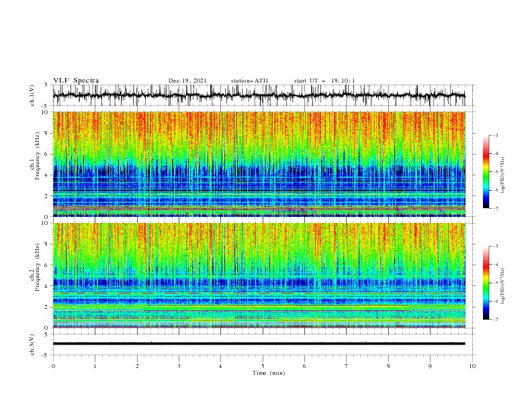532x411 pixels.
Task: Click the ch.3 flat black voltage trace
Action: [x=259, y=344]
